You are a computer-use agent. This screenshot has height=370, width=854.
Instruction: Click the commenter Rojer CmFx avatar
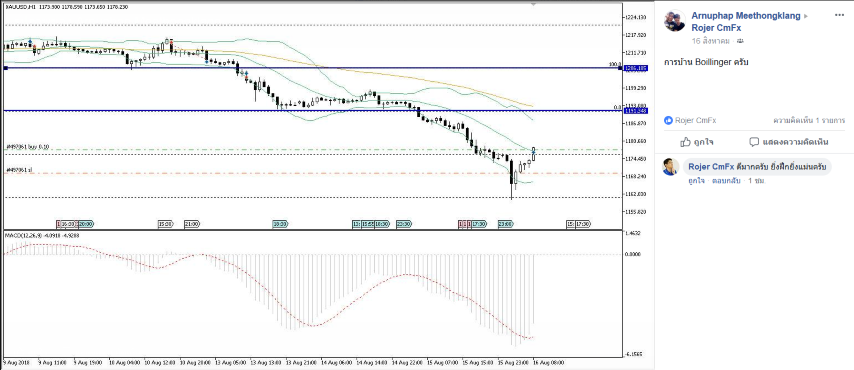[x=670, y=167]
